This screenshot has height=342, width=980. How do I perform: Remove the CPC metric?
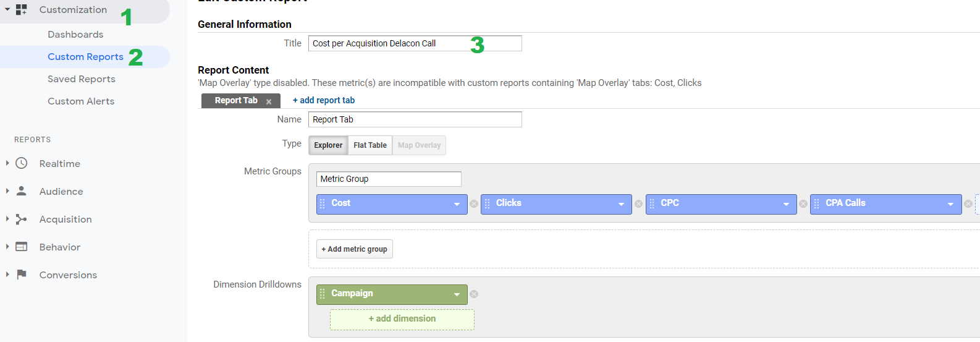point(803,203)
